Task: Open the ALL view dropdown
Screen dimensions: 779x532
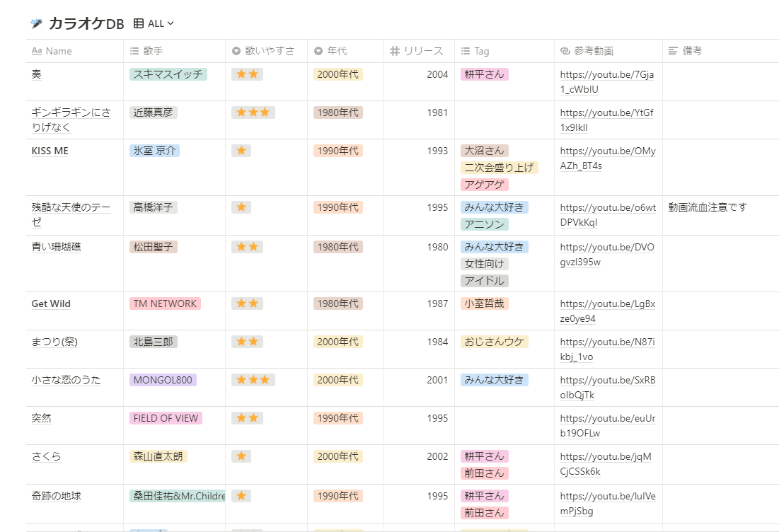Action: point(154,23)
